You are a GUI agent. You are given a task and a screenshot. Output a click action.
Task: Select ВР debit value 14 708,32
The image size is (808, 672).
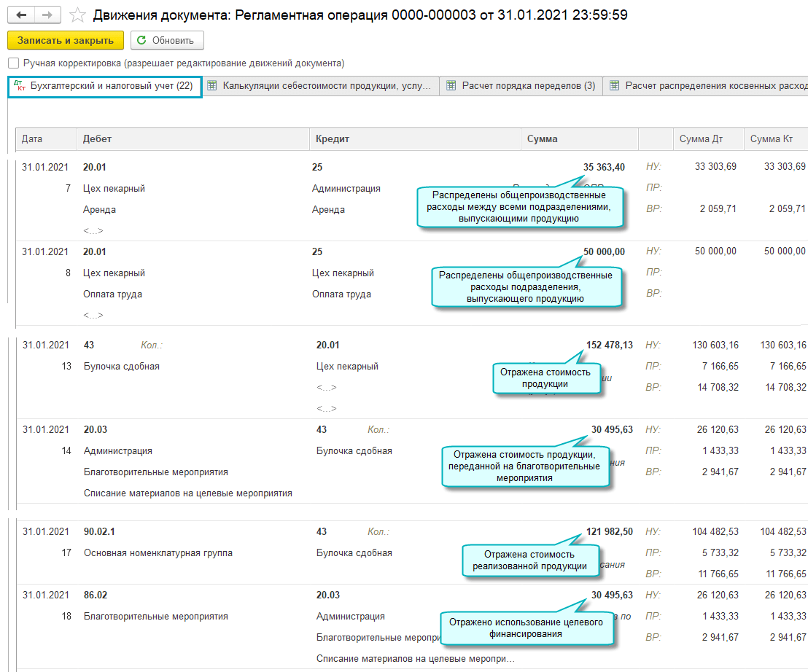[718, 387]
